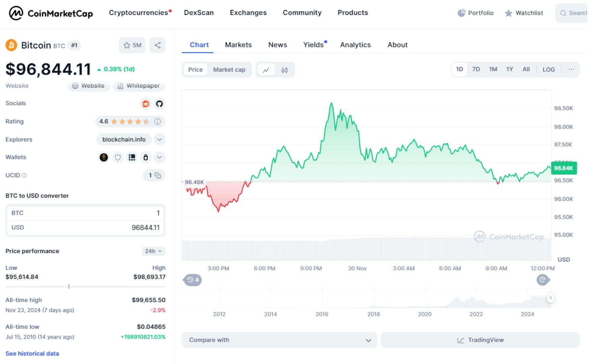Open the Bitcoin Whitepaper
The width and height of the screenshot is (589, 364).
tap(139, 86)
